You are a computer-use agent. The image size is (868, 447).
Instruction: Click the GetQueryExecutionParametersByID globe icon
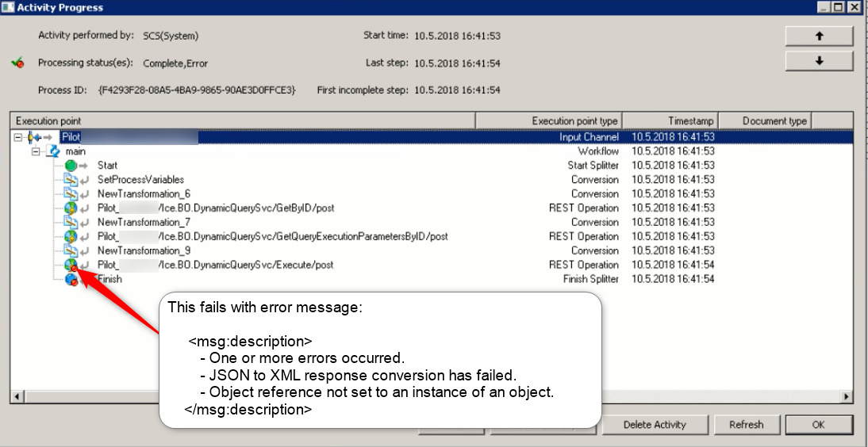71,236
